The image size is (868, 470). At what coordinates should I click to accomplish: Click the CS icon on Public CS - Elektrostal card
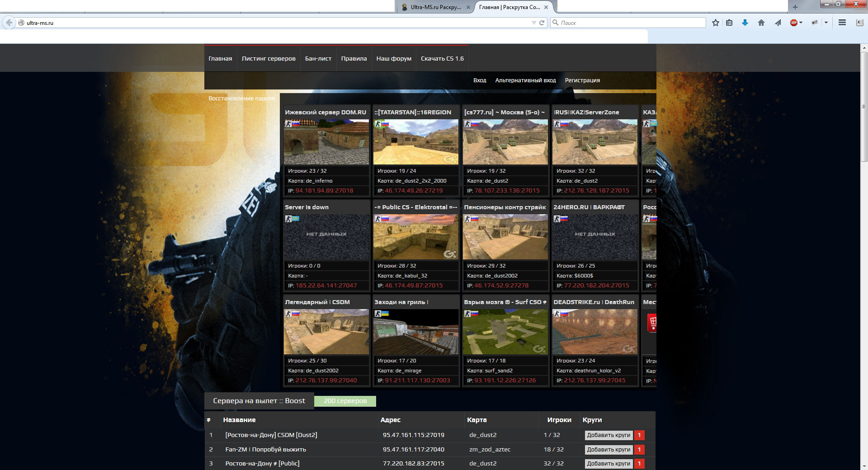(377, 219)
